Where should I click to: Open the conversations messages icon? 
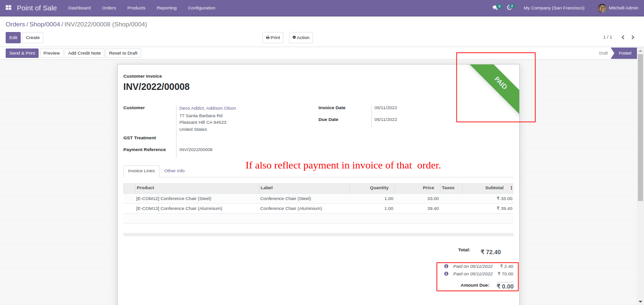495,8
